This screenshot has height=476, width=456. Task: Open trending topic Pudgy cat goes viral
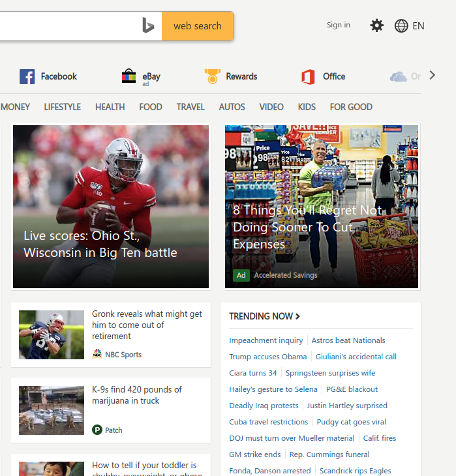click(x=351, y=422)
